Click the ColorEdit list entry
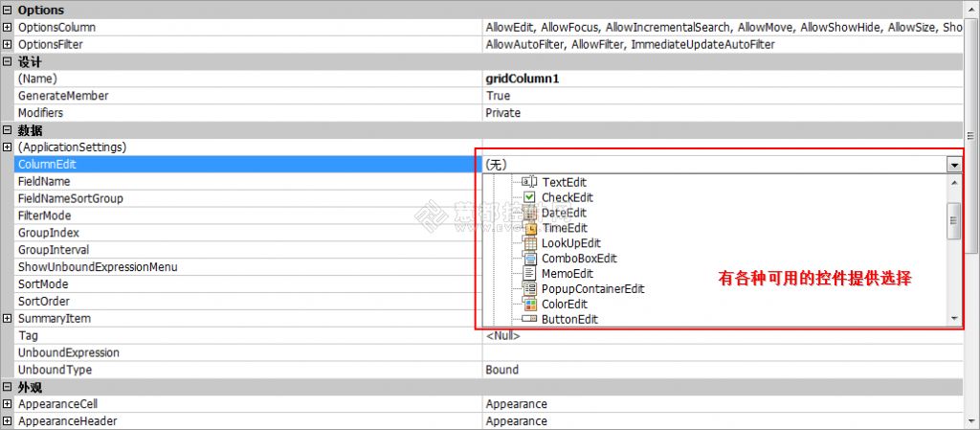The width and height of the screenshot is (980, 430). click(565, 305)
